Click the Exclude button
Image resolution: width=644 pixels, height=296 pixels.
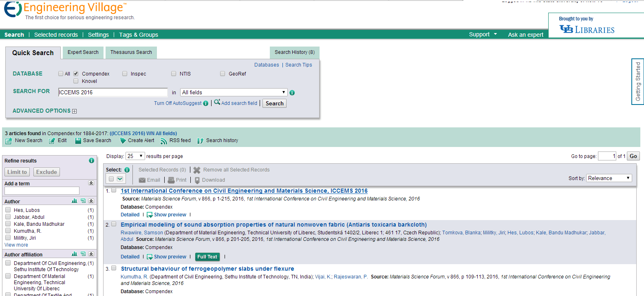point(46,172)
